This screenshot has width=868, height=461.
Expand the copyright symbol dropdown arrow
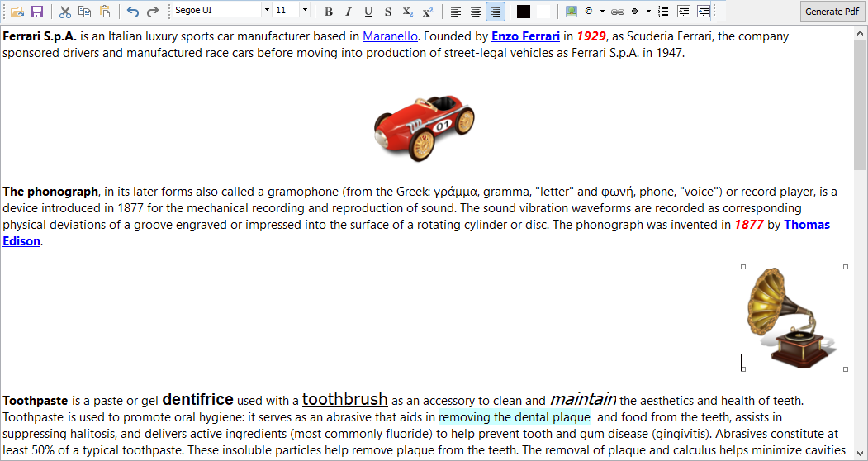[602, 12]
